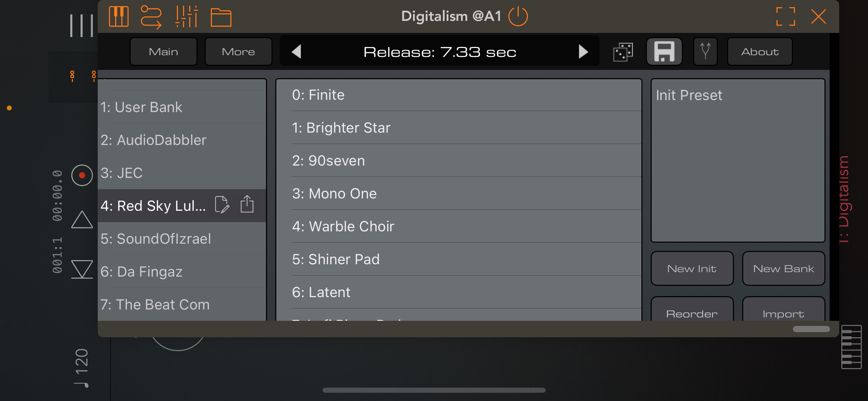The image size is (868, 401).
Task: Go to the previous parameter with the left arrow
Action: click(296, 52)
